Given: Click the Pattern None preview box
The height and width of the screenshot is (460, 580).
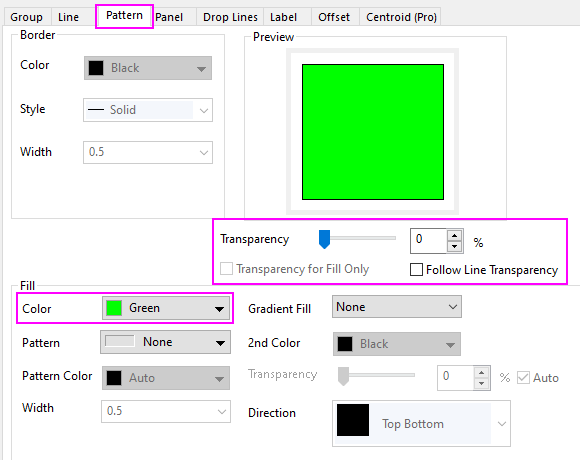Looking at the screenshot, I should pyautogui.click(x=119, y=341).
